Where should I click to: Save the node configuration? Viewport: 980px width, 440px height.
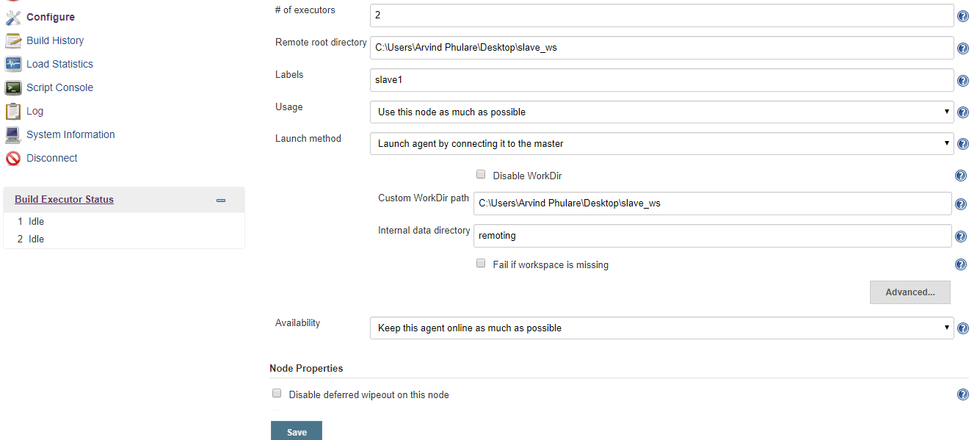coord(297,431)
